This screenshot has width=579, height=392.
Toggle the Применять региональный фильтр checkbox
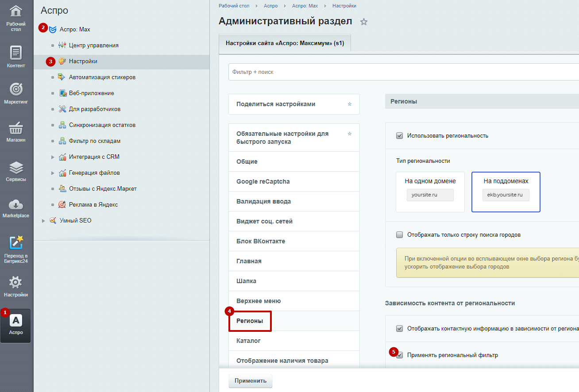pyautogui.click(x=399, y=355)
